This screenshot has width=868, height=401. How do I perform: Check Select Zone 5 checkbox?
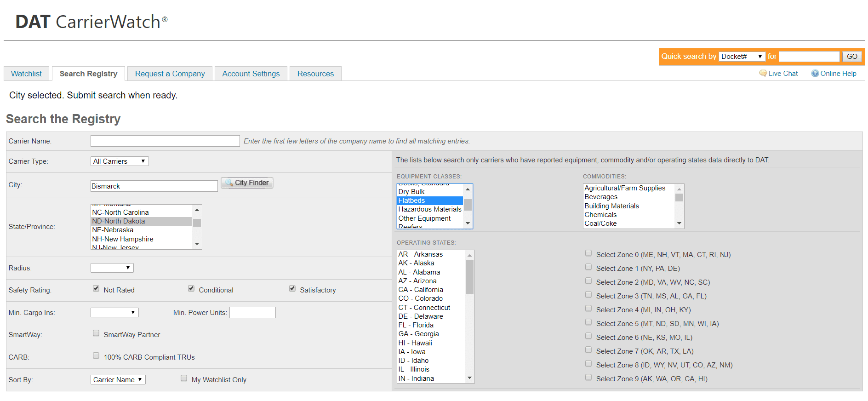click(x=588, y=322)
